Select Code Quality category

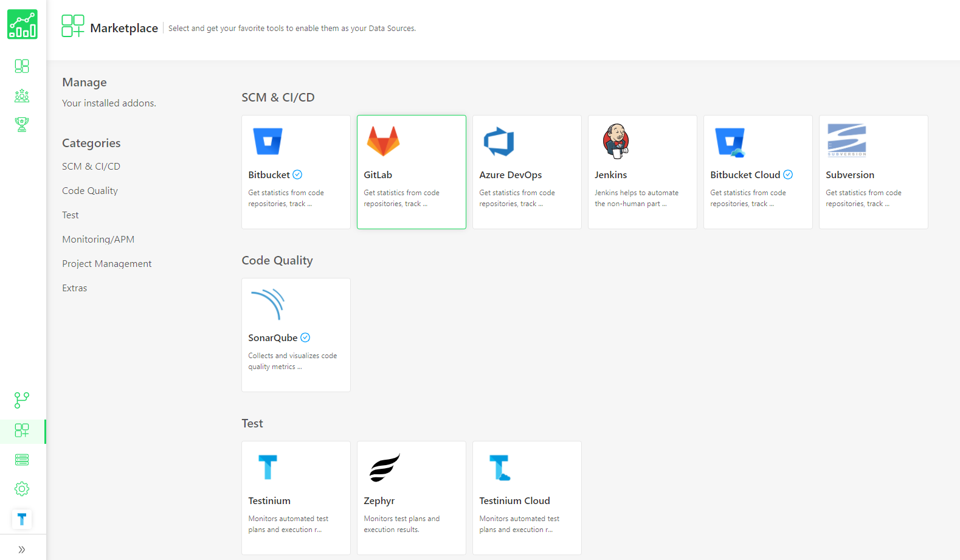pos(90,190)
